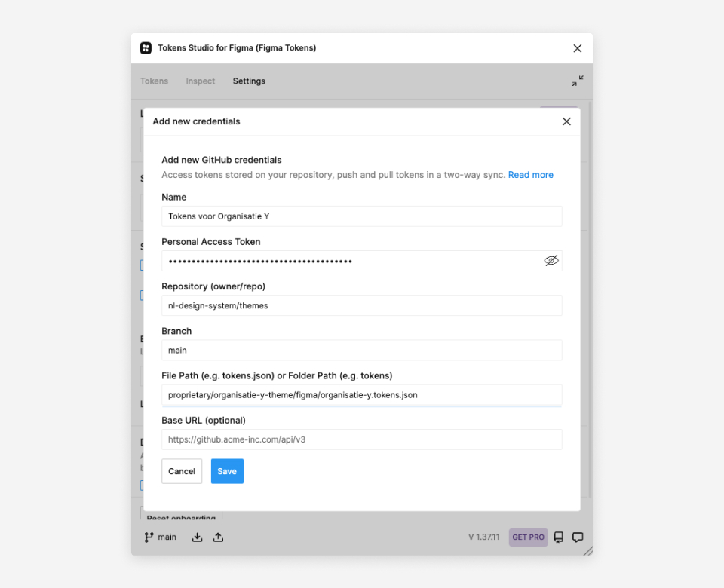Close the Add new credentials dialog
Screen dimensions: 724x588
tap(566, 121)
